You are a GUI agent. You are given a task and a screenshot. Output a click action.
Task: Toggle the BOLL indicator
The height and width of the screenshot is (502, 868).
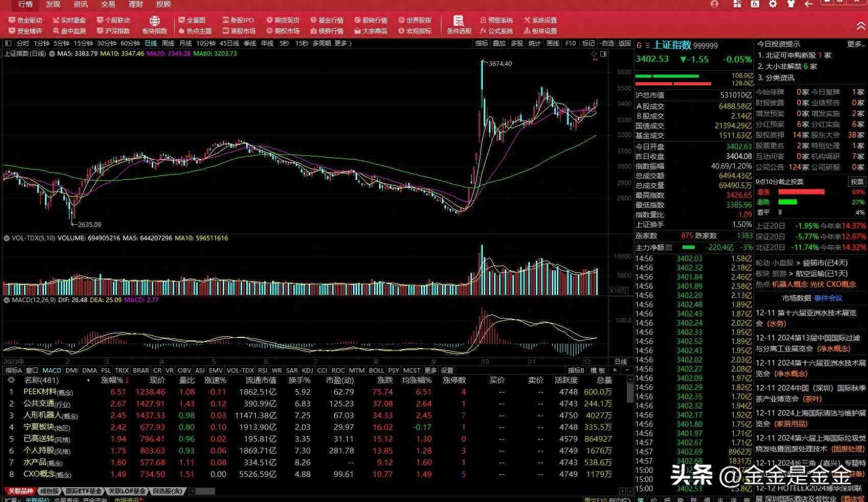point(376,371)
